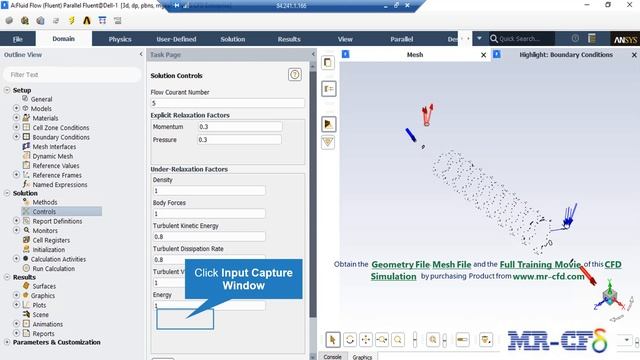Click the Task Page vertical scrollbar

(x=313, y=194)
